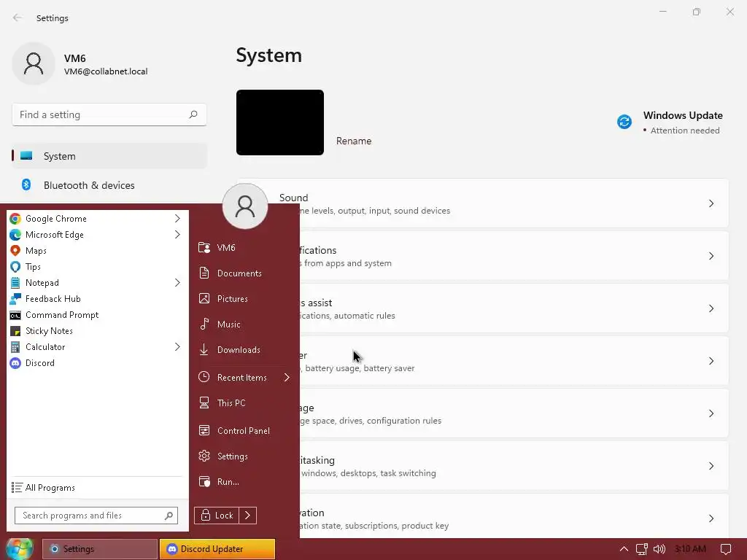Viewport: 747px width, 560px height.
Task: Open the arrow menu beside Lock
Action: (x=248, y=516)
